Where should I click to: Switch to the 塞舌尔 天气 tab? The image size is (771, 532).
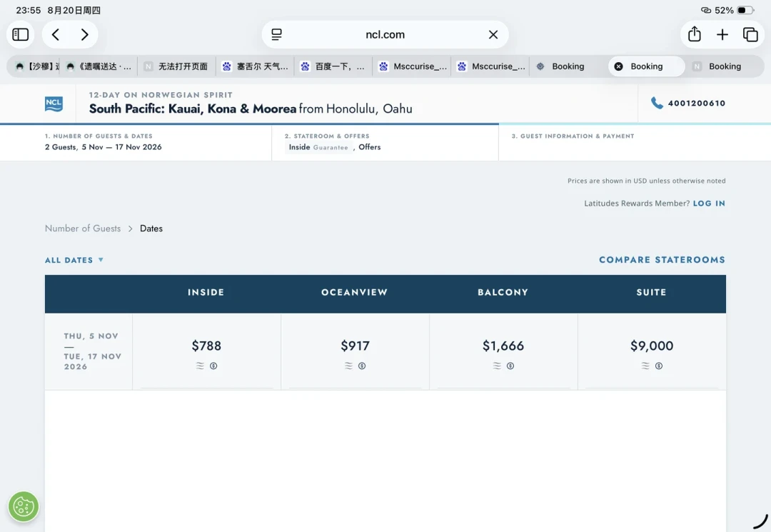(x=255, y=66)
